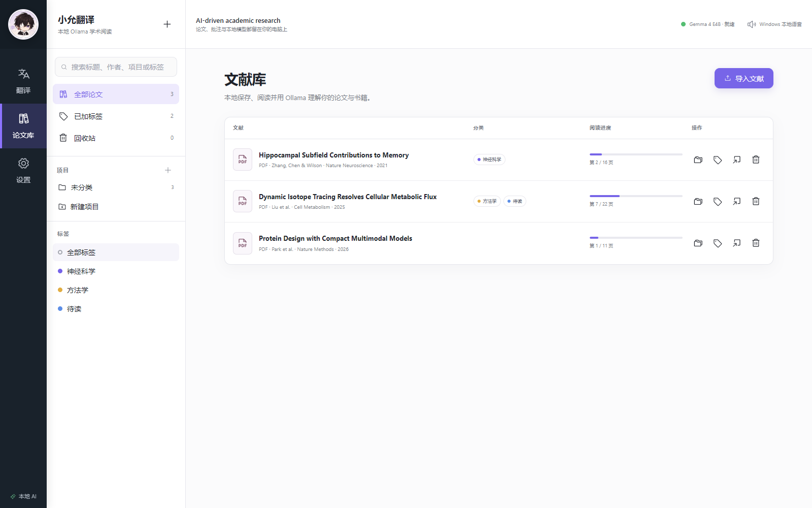
Task: Click PDF icon of Protein Design paper
Action: point(243,243)
